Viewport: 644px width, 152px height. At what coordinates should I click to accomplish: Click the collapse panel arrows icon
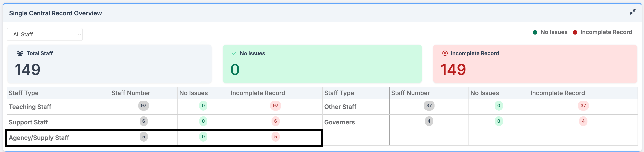pos(632,12)
